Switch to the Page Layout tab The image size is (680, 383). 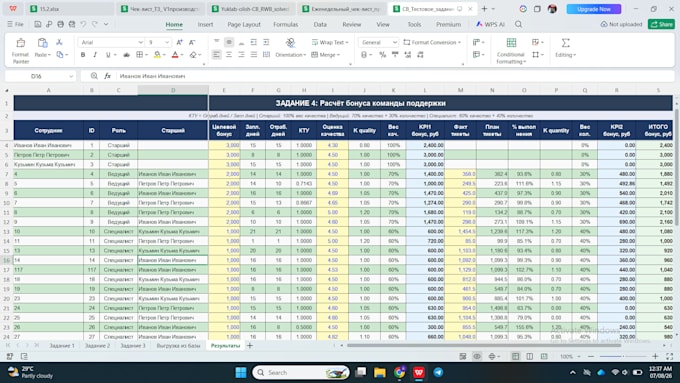(244, 24)
